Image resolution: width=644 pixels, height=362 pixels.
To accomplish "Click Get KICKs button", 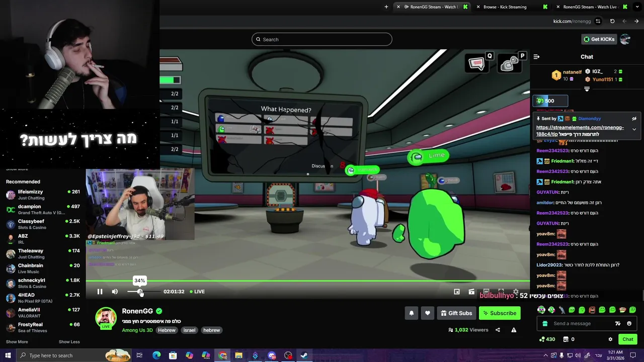I will click(x=599, y=39).
